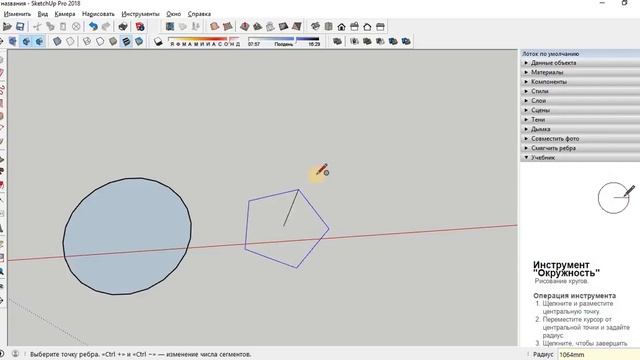Switch to Top view
This screenshot has width=640, height=360.
tap(328, 27)
